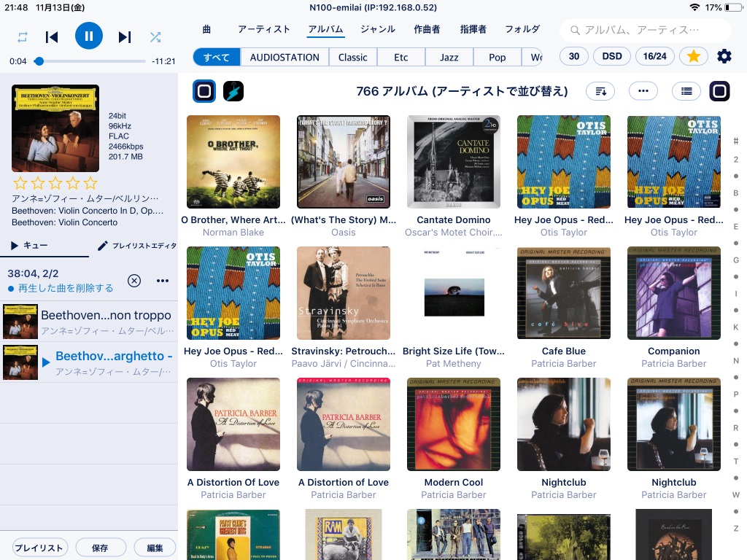Image resolution: width=747 pixels, height=560 pixels.
Task: Open the album grid more options menu
Action: pyautogui.click(x=643, y=91)
